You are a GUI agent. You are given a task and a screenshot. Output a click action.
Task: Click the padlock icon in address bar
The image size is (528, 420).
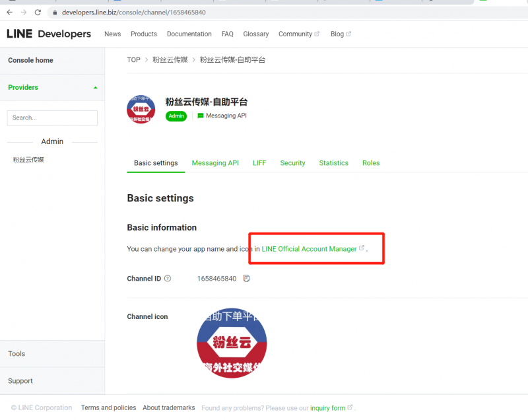tap(55, 13)
